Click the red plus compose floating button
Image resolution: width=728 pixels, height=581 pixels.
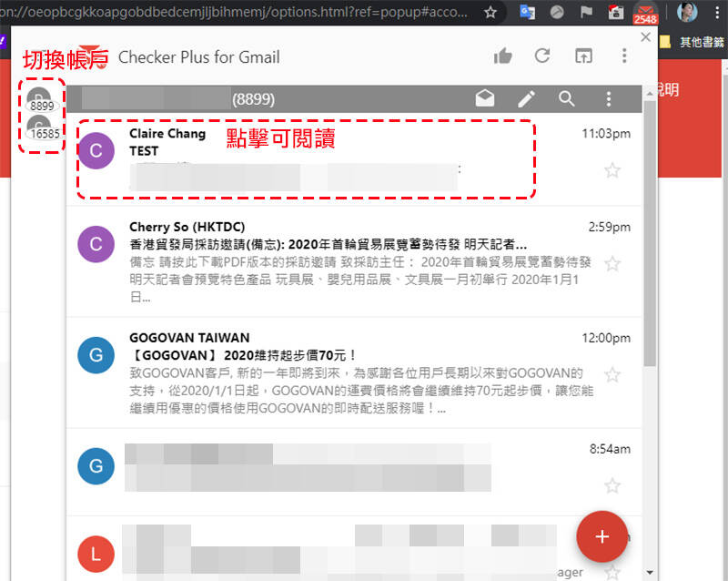tap(602, 536)
